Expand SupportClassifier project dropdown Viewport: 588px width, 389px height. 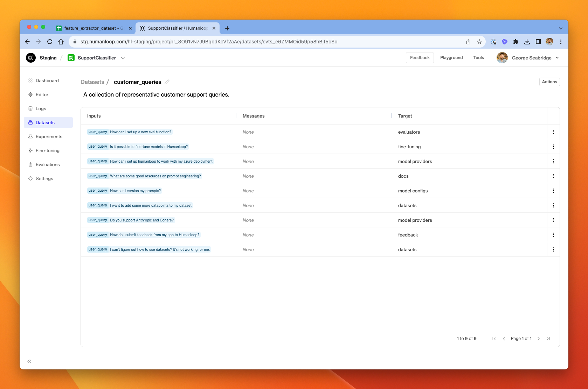pos(123,58)
